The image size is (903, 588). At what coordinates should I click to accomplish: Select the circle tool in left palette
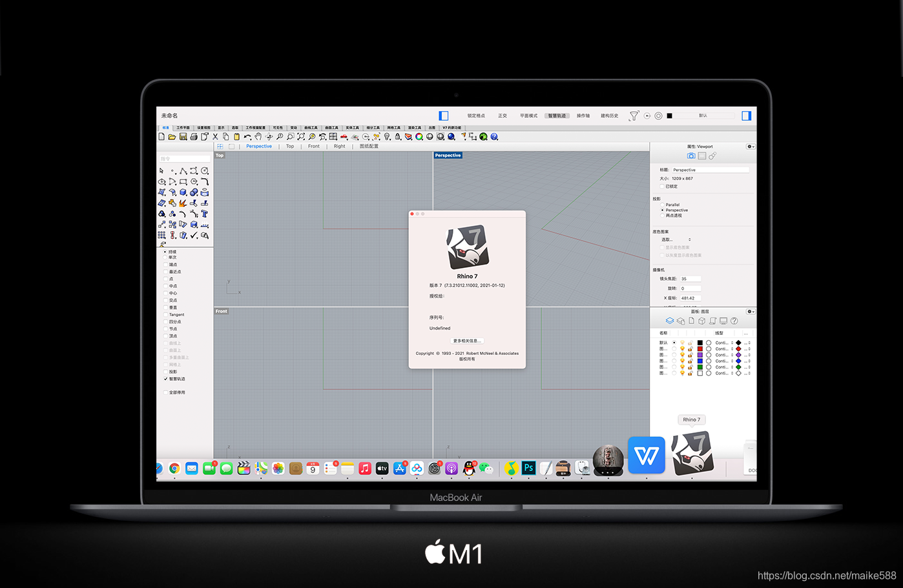(204, 171)
